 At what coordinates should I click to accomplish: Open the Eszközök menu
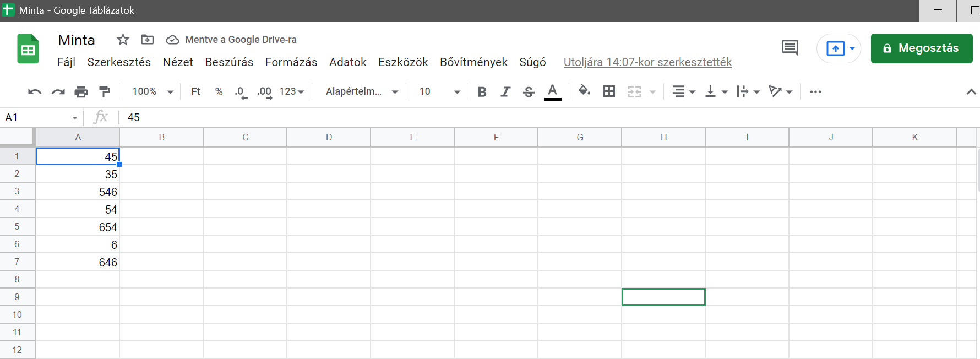[403, 62]
